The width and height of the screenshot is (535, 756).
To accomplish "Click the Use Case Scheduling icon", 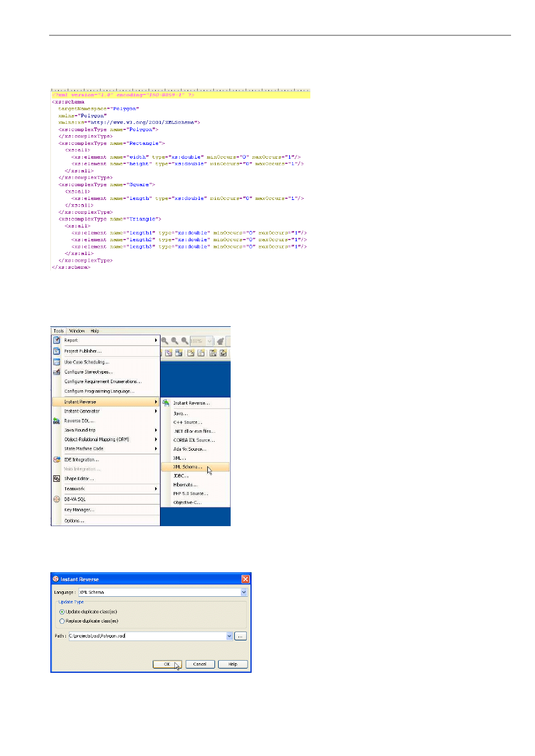I will (x=56, y=362).
